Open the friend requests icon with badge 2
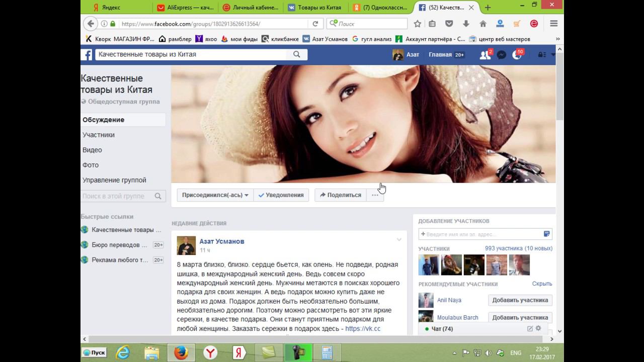This screenshot has height=362, width=644. 485,55
